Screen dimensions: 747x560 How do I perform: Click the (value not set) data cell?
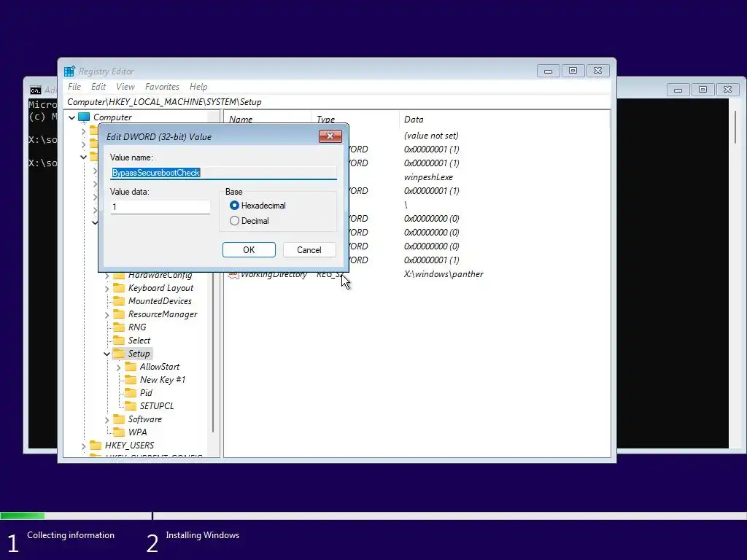pos(431,135)
